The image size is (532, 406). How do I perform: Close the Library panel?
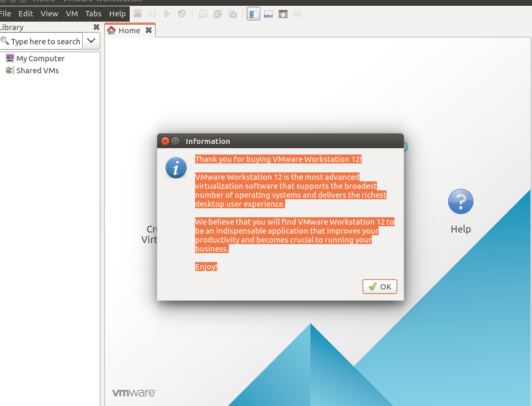tap(96, 27)
